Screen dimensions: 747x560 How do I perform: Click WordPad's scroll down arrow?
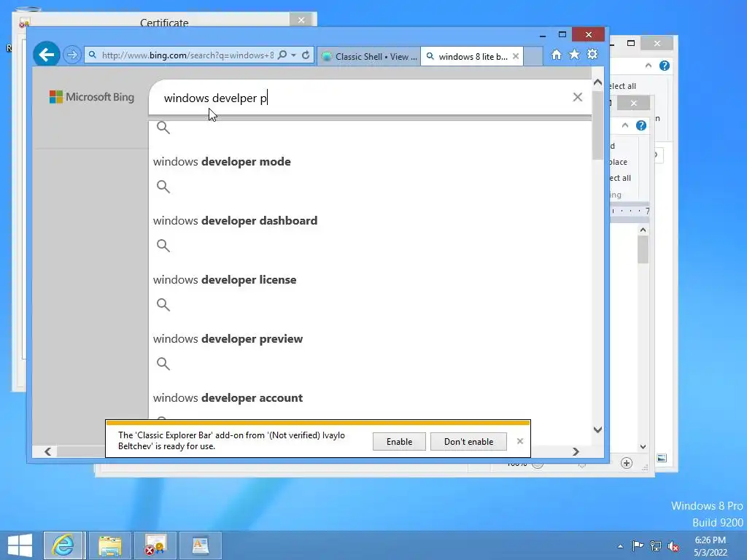point(643,447)
